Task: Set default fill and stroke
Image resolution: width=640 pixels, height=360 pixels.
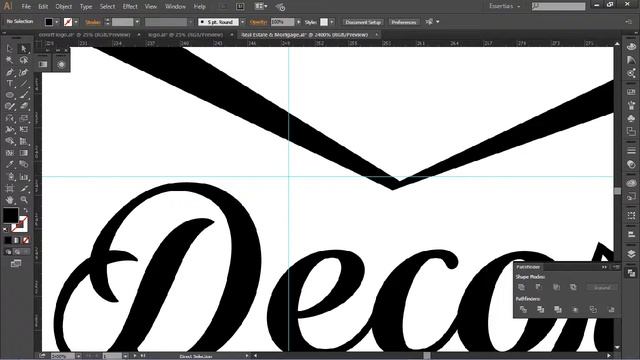Action: (x=5, y=229)
